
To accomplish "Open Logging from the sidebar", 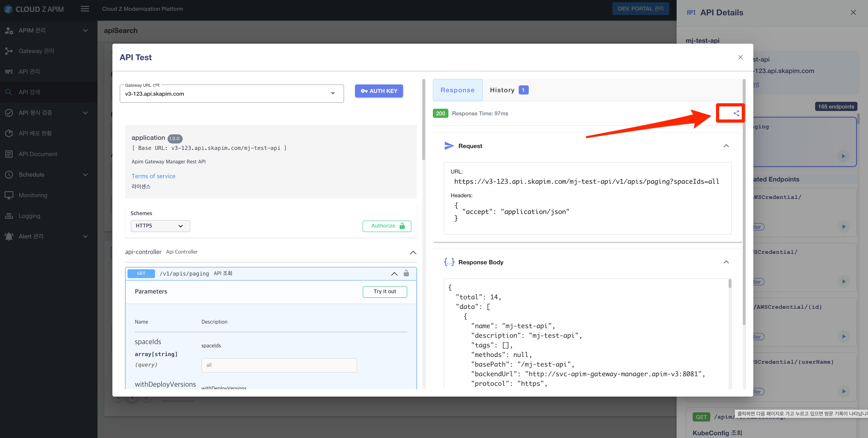I will [x=29, y=216].
